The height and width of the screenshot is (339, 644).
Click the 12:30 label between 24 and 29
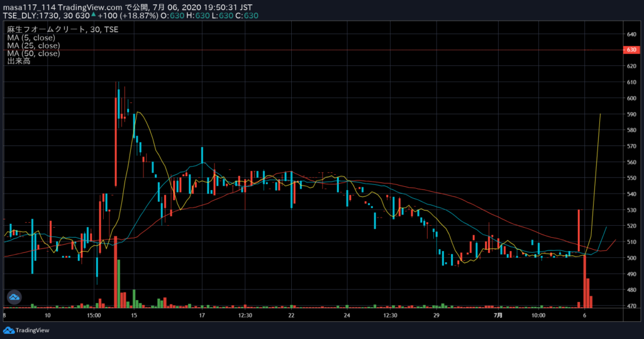pos(390,315)
